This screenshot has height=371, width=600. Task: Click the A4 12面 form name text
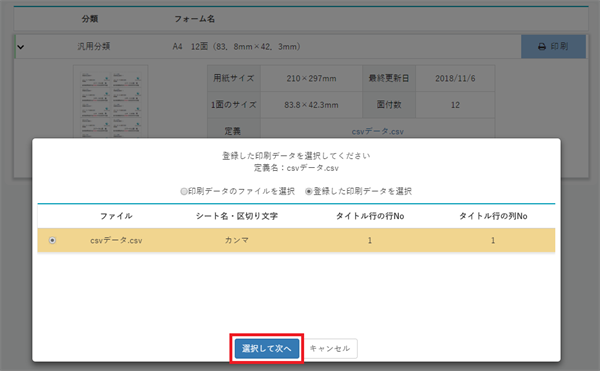pyautogui.click(x=236, y=47)
